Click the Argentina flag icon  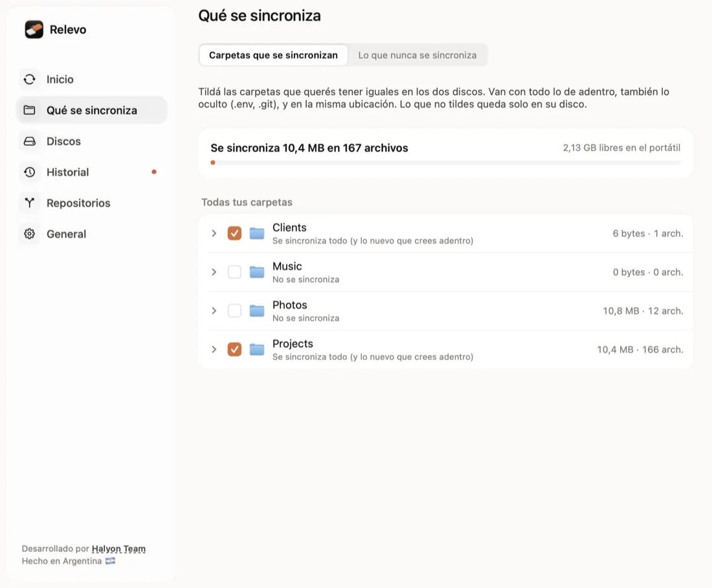[x=110, y=561]
